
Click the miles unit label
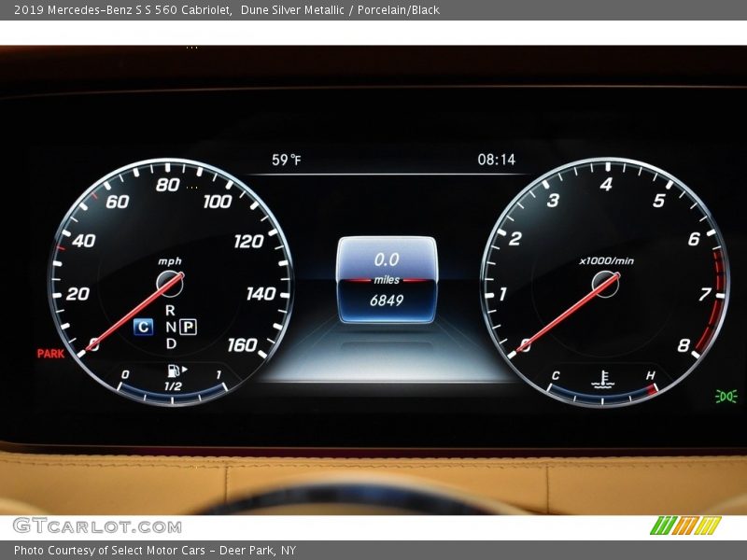(387, 280)
